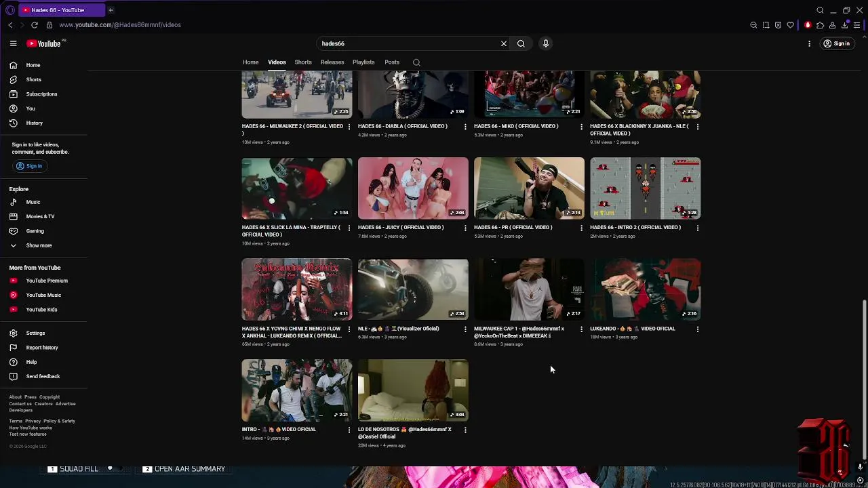Screen dimensions: 868x488
Task: Switch to the channel Home tab
Action: [x=251, y=62]
